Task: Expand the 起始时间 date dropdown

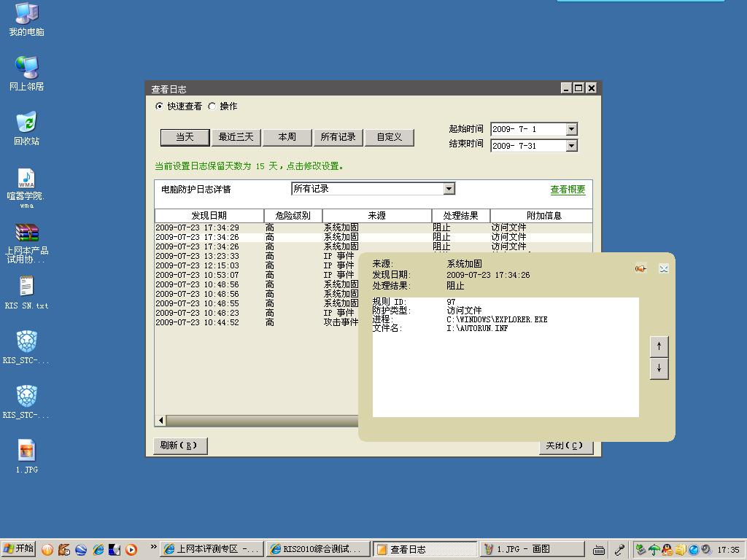Action: 571,129
